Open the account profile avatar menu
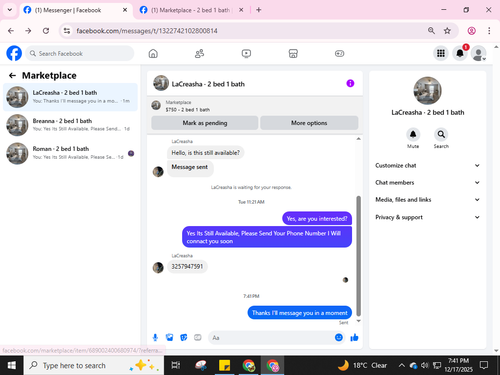Image resolution: width=500 pixels, height=375 pixels. (x=479, y=53)
